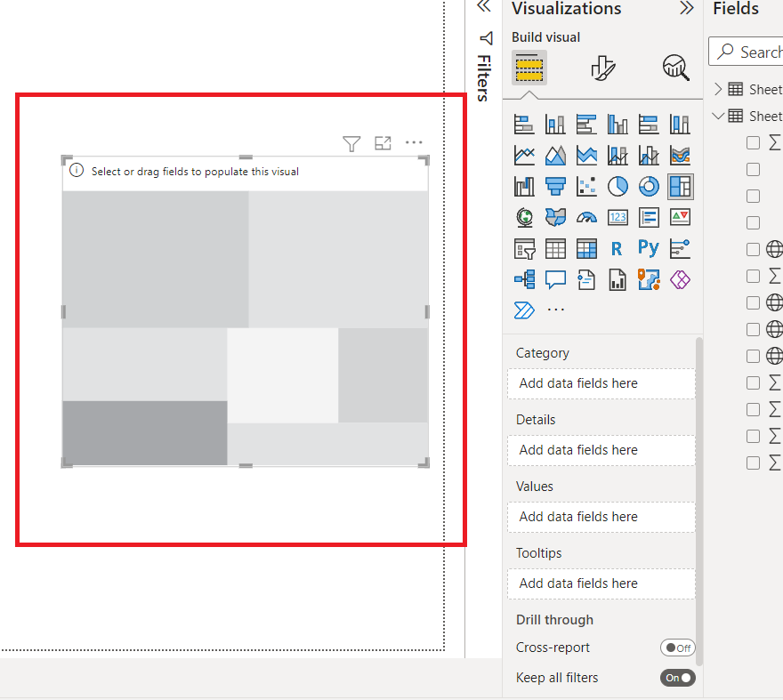783x700 pixels.
Task: Click the Category field well
Action: (601, 383)
